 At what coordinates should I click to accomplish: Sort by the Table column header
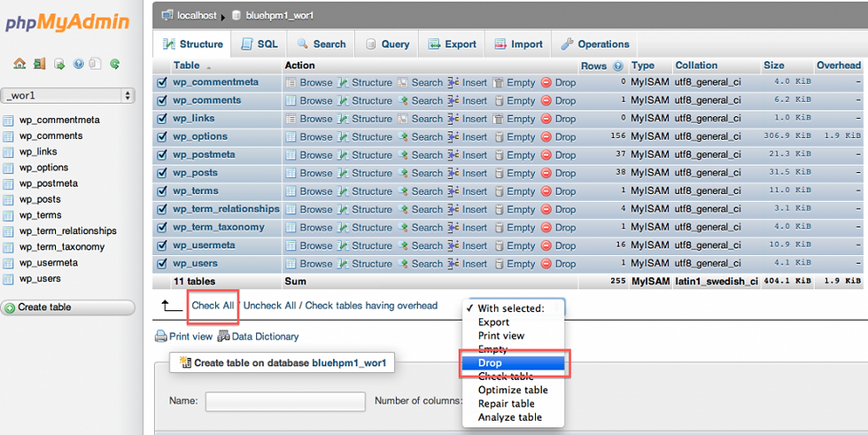(x=187, y=66)
